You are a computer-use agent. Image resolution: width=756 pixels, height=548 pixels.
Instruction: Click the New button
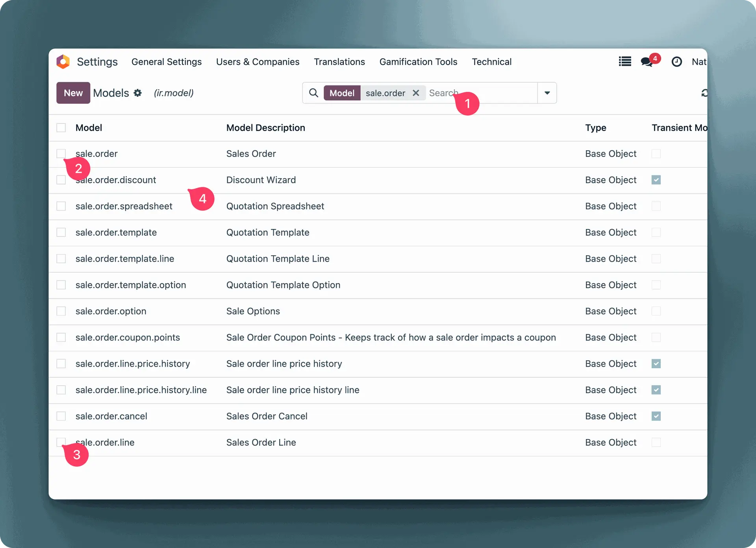point(73,93)
